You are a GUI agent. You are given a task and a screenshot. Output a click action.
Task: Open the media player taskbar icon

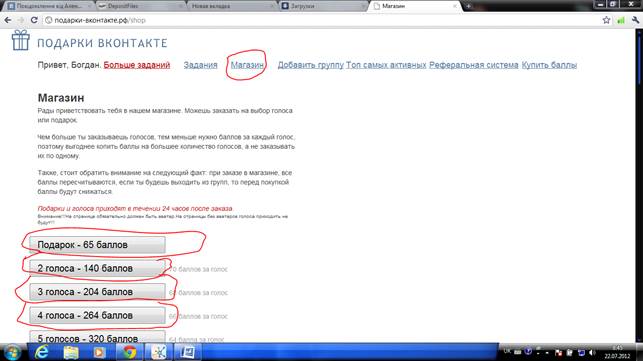tap(100, 352)
